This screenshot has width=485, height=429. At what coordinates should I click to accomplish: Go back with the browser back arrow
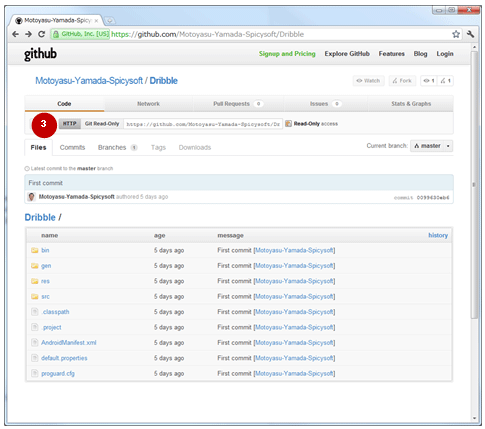click(x=15, y=34)
